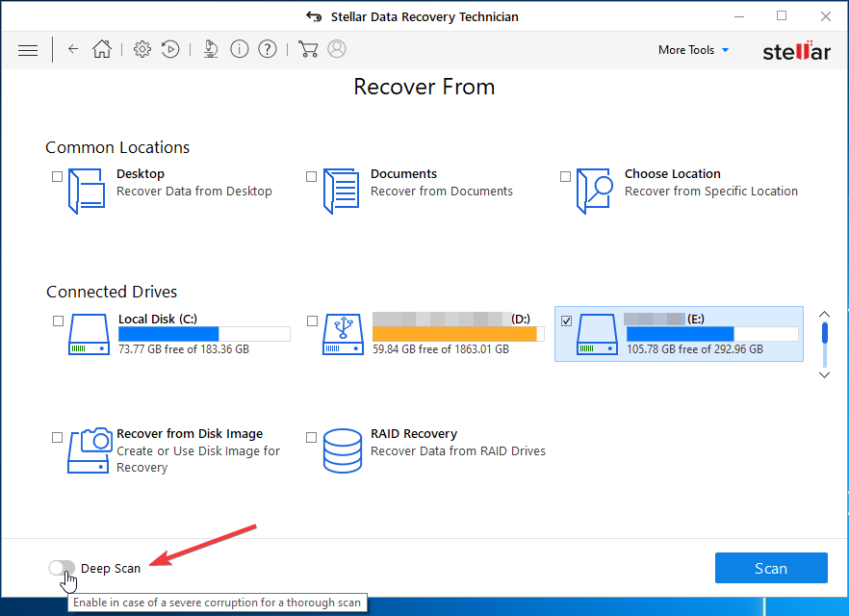849x616 pixels.
Task: Click 'Create or Use Disk Image for Recovery' text
Action: click(x=198, y=459)
